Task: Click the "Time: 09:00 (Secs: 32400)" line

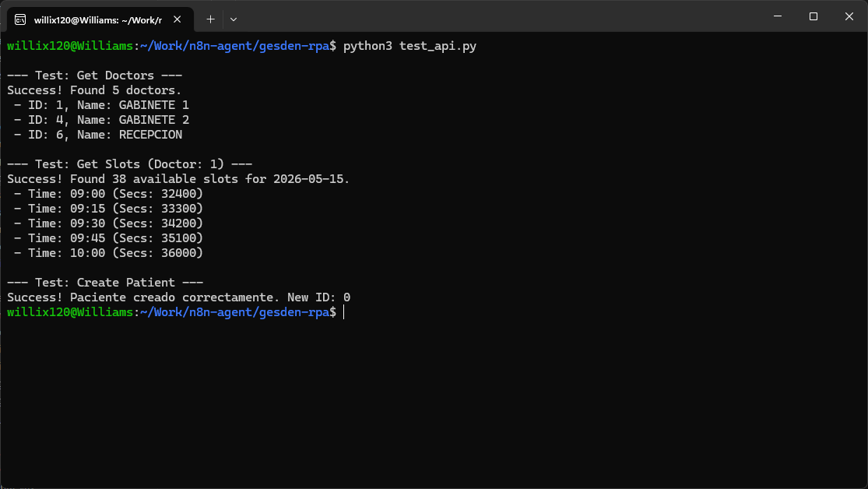Action: [108, 194]
